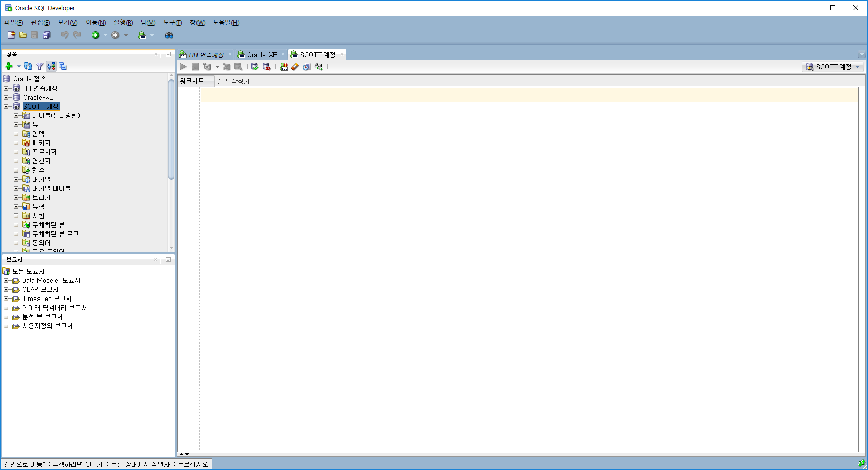Open the 실행(R) menu
The height and width of the screenshot is (470, 868).
point(123,22)
